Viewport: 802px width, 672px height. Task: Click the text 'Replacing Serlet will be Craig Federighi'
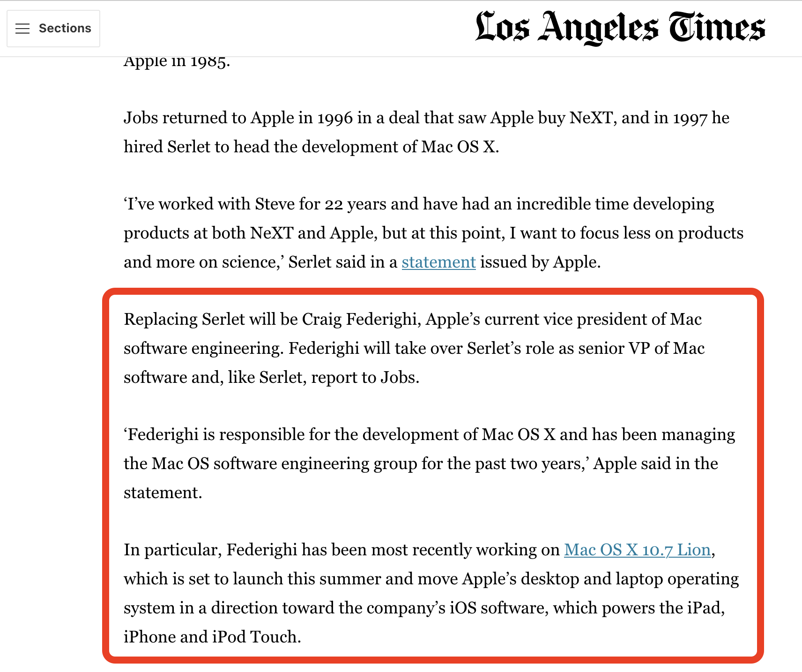270,319
